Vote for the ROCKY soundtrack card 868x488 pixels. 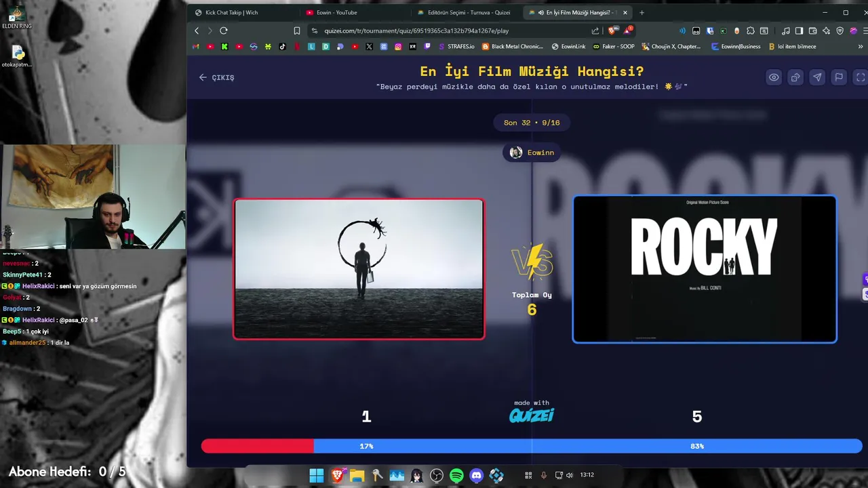pos(705,269)
